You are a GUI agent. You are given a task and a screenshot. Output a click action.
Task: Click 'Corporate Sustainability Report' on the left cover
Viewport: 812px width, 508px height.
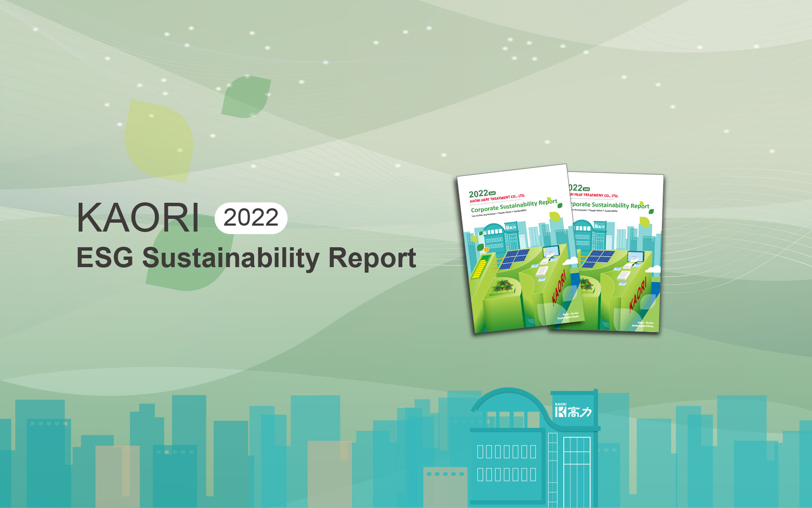pos(514,206)
